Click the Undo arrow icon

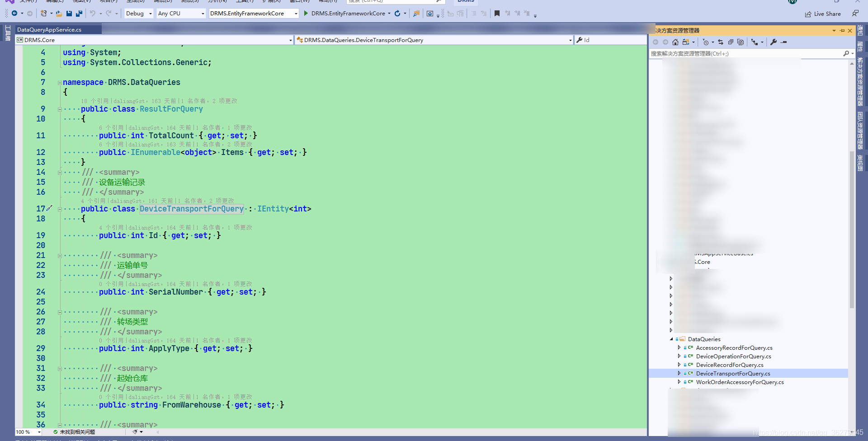(92, 14)
